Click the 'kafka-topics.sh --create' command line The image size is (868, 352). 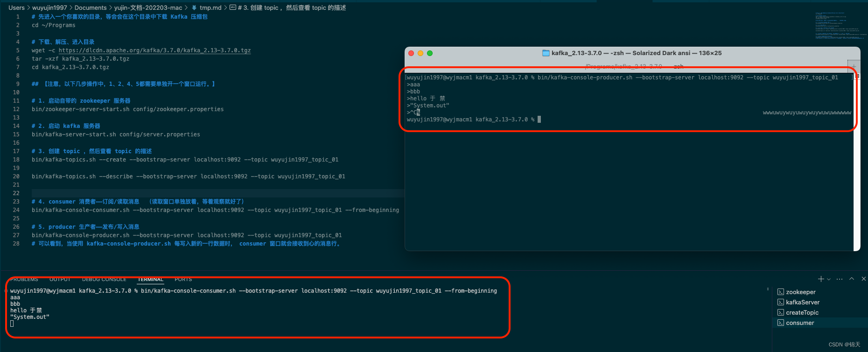point(185,160)
